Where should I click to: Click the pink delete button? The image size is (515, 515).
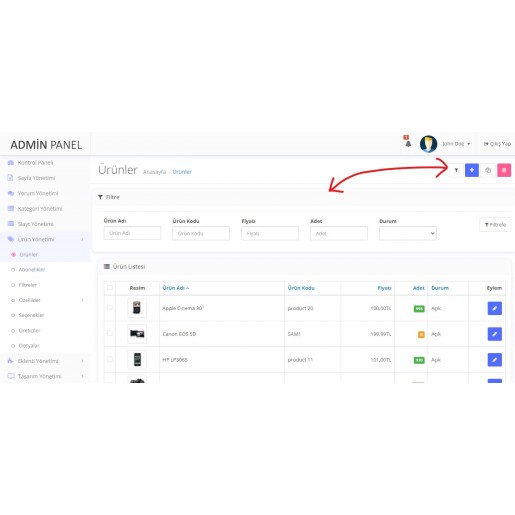point(504,170)
